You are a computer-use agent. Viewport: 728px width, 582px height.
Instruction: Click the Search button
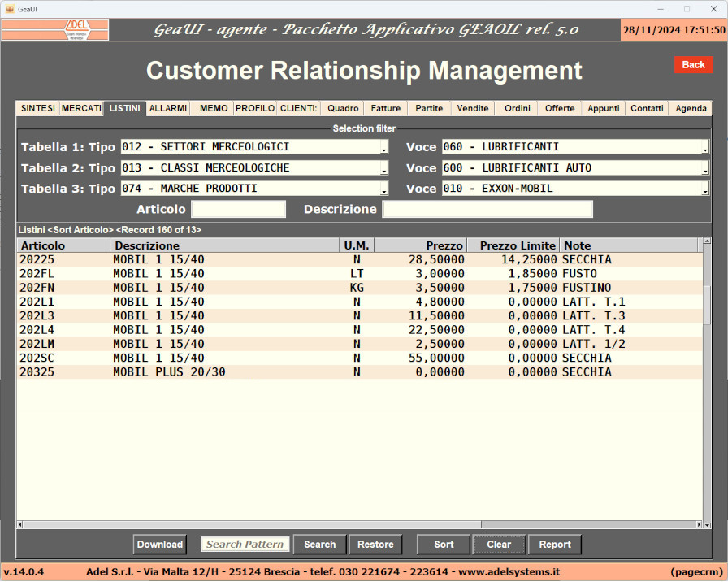point(320,545)
